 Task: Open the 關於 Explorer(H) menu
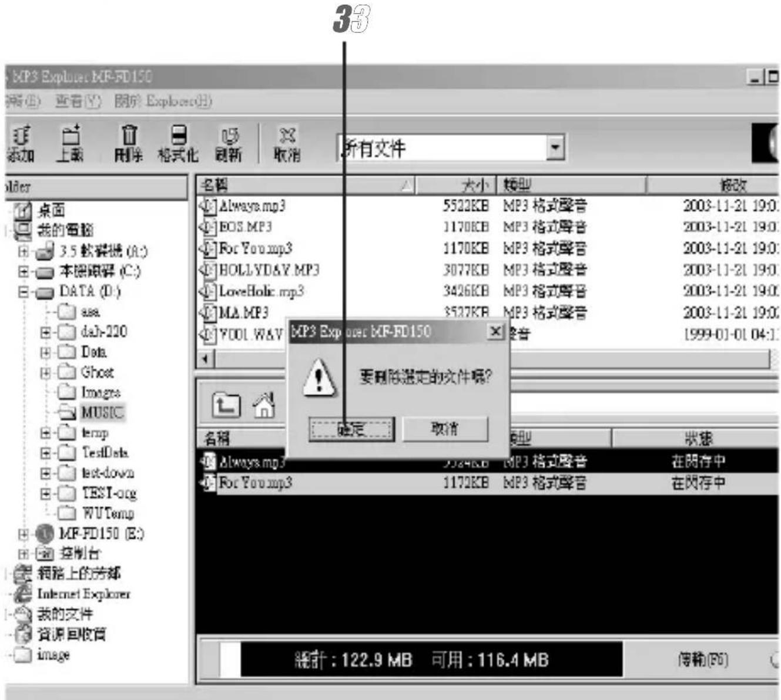point(163,102)
